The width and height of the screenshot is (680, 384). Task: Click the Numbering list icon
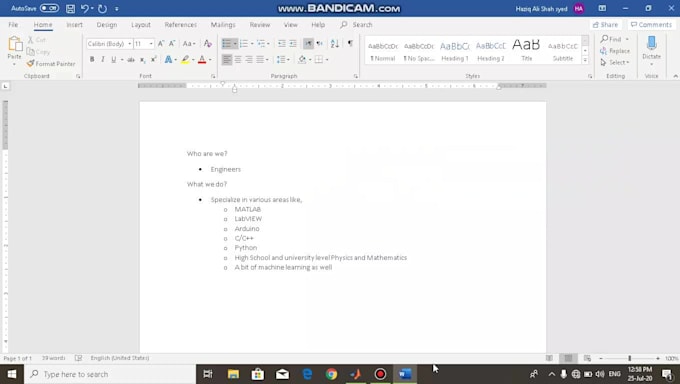tap(244, 43)
